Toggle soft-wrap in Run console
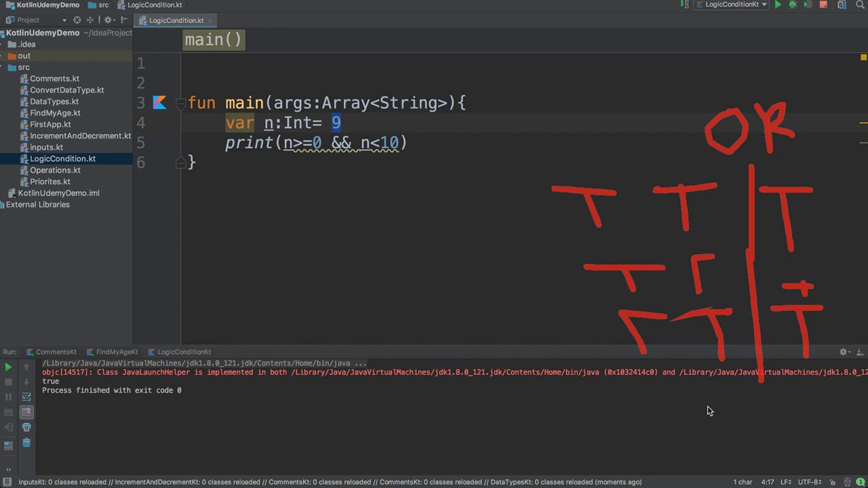Screen dimensions: 868x488 click(x=26, y=397)
